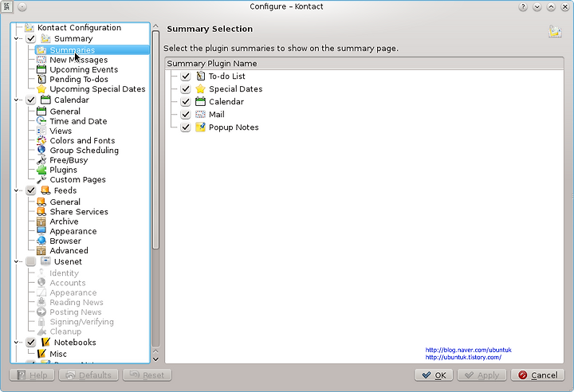Click the green Plugins puzzle icon
574x392 pixels.
tap(41, 170)
